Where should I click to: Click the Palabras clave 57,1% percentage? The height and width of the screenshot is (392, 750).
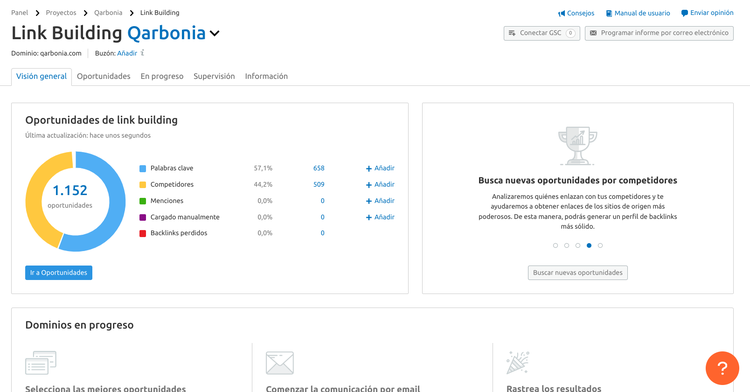pos(263,168)
